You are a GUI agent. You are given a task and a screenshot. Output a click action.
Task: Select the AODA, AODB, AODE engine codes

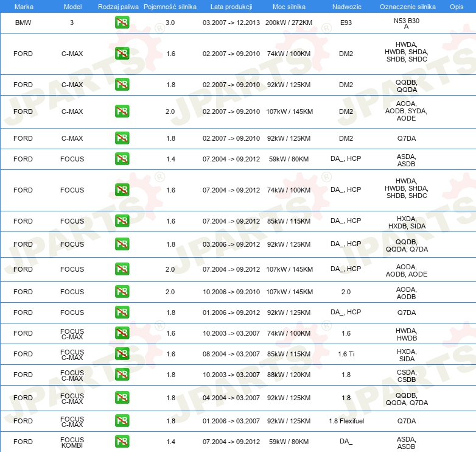[407, 270]
